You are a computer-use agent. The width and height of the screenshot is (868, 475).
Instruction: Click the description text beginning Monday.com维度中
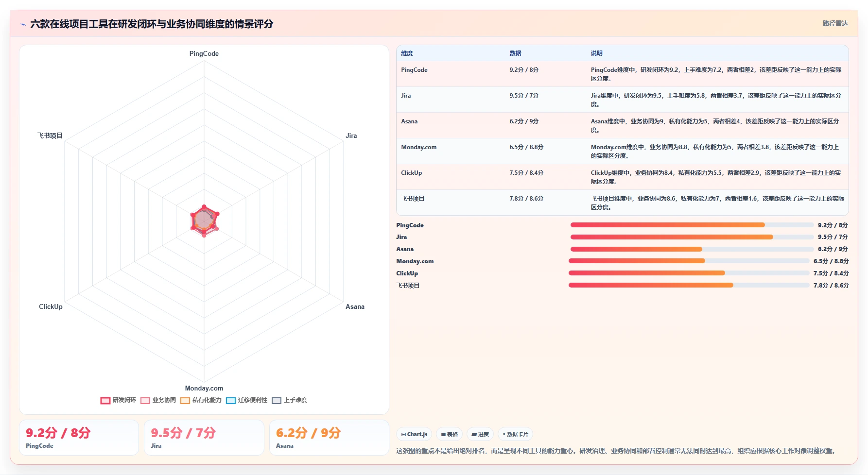[x=715, y=151]
